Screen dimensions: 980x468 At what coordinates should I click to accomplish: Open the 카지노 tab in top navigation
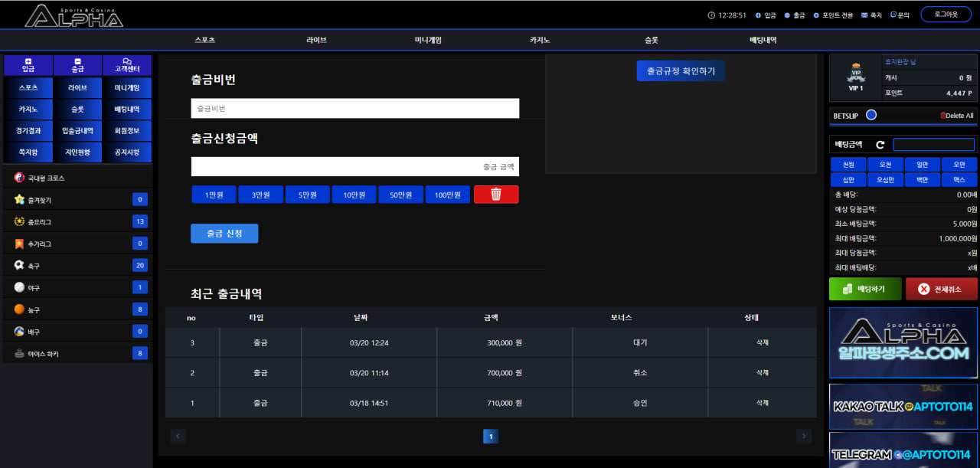click(540, 40)
